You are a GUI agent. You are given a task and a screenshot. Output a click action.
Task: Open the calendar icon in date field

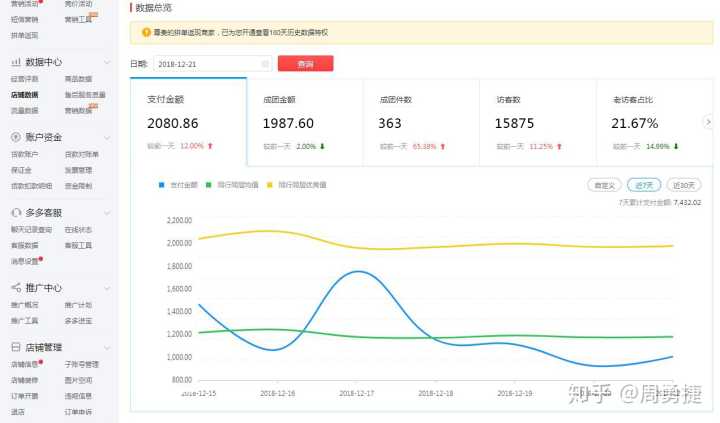coord(265,64)
